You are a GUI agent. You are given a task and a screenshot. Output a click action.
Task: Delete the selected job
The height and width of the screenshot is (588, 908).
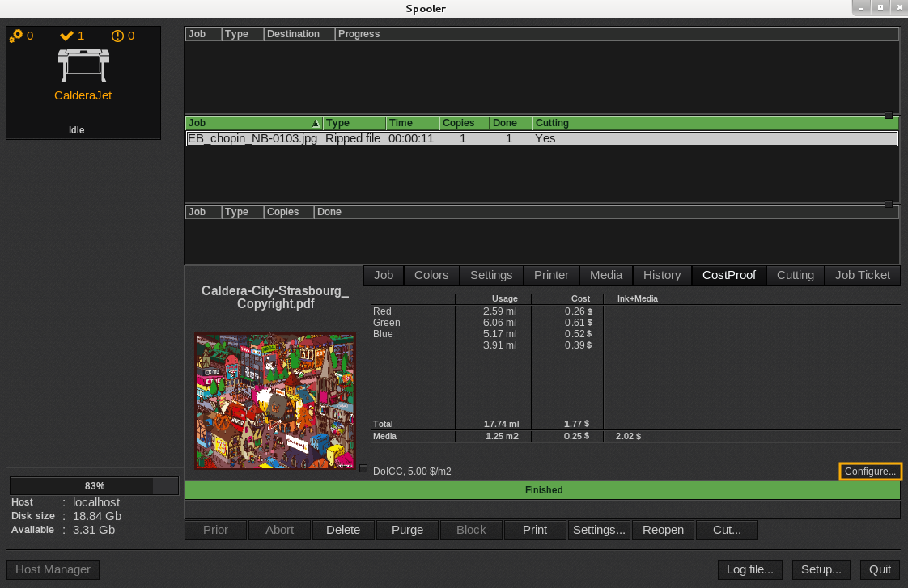[x=342, y=530]
